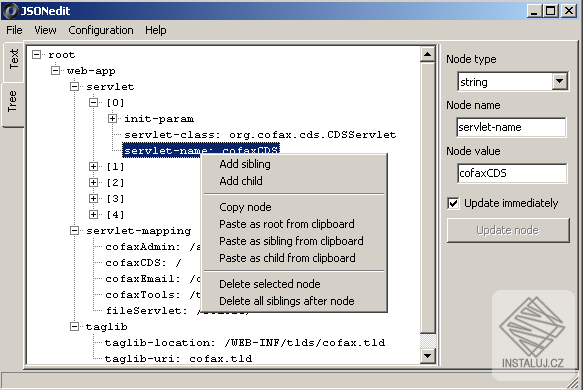
Task: Uncheck the Update immediately checkbox
Action: click(x=453, y=203)
